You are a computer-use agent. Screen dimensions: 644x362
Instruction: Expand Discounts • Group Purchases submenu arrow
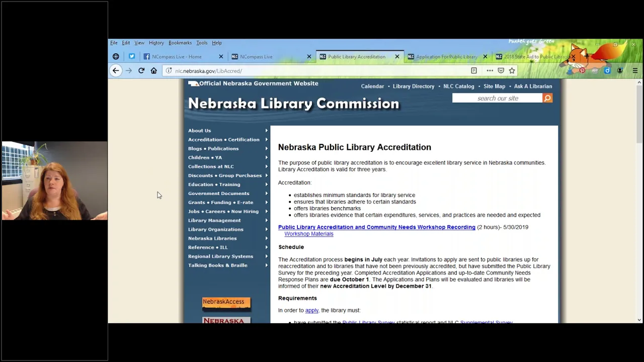click(267, 175)
